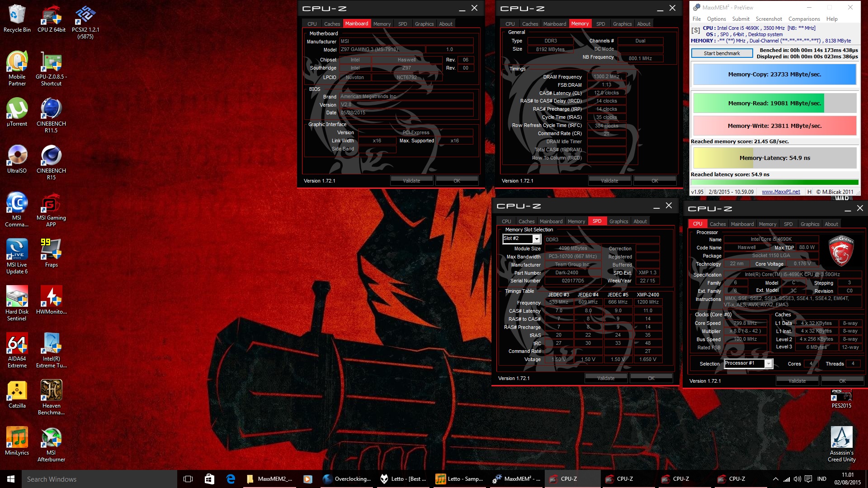Click the Memory-Copy result bar

pyautogui.click(x=775, y=75)
